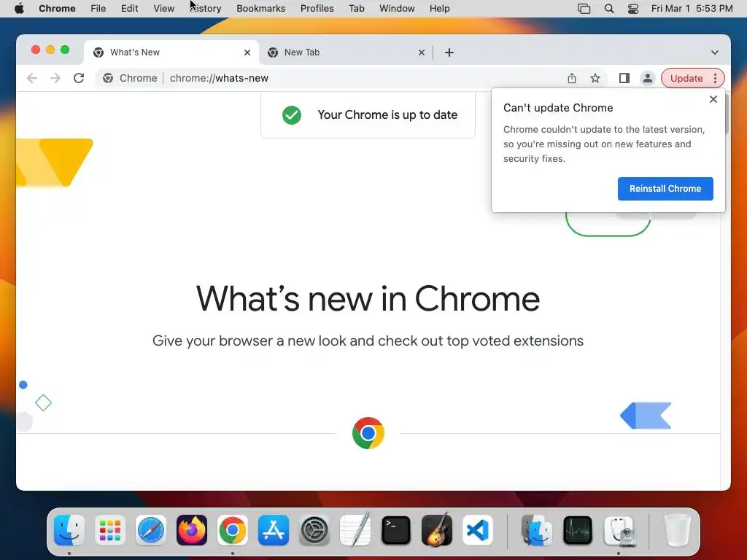747x560 pixels.
Task: Close the Can't update Chrome popup
Action: coord(713,99)
